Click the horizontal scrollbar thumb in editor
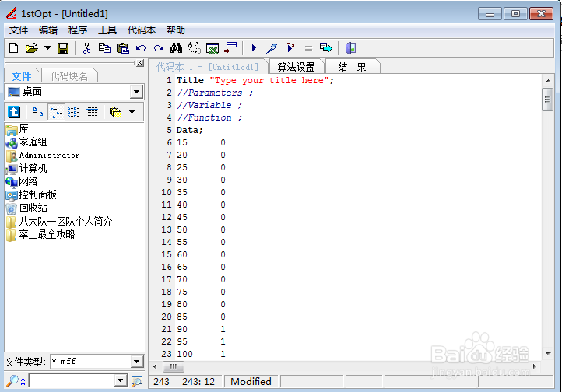 pos(174,366)
